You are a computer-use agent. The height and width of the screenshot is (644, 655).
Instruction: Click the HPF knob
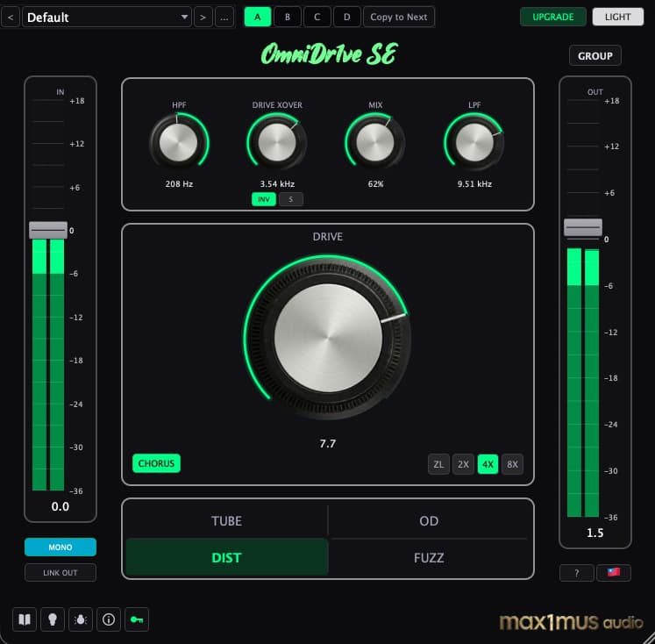[x=179, y=142]
